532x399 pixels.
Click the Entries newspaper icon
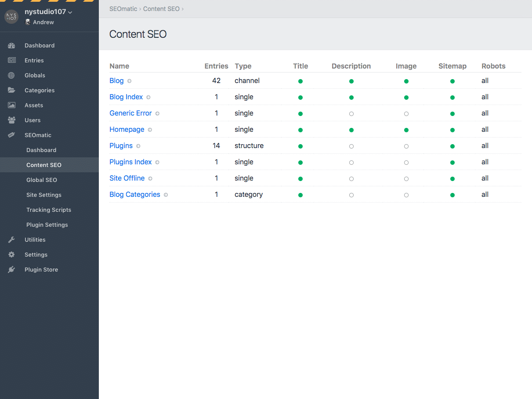pyautogui.click(x=11, y=61)
